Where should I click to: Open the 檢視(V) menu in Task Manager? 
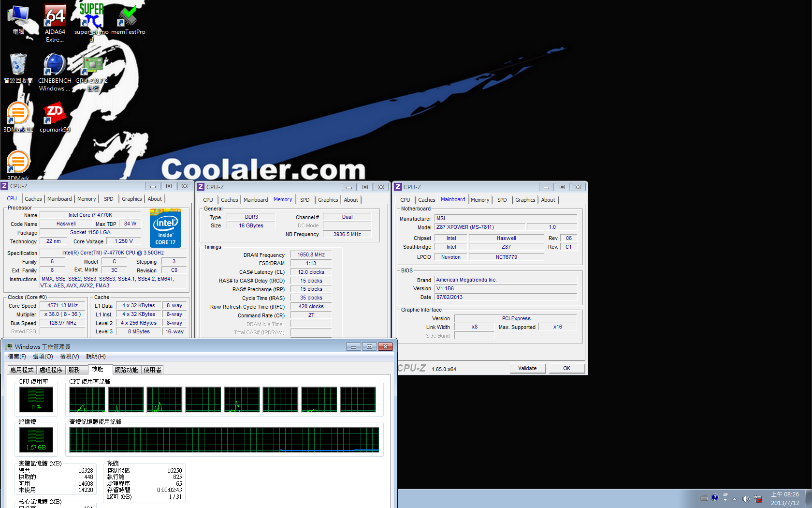(x=69, y=357)
